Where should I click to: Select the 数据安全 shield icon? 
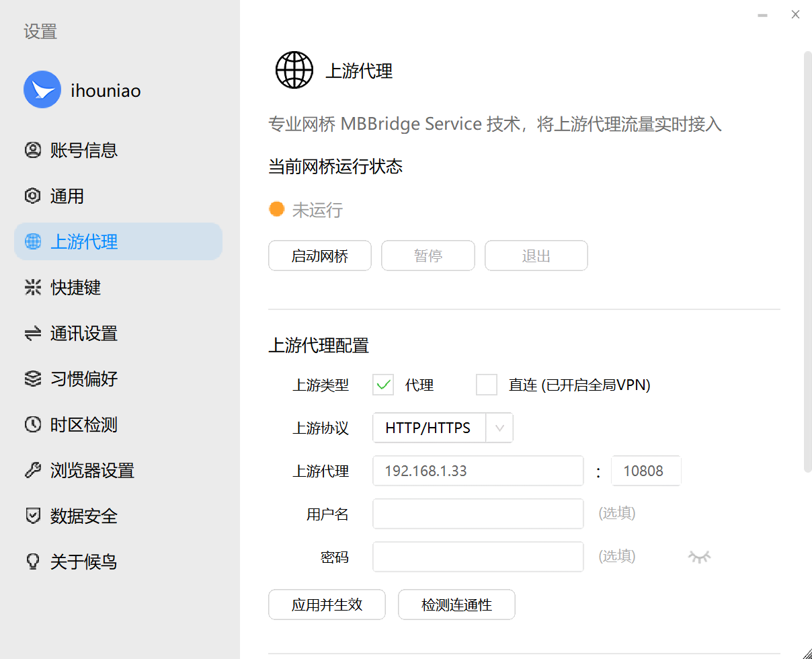32,516
